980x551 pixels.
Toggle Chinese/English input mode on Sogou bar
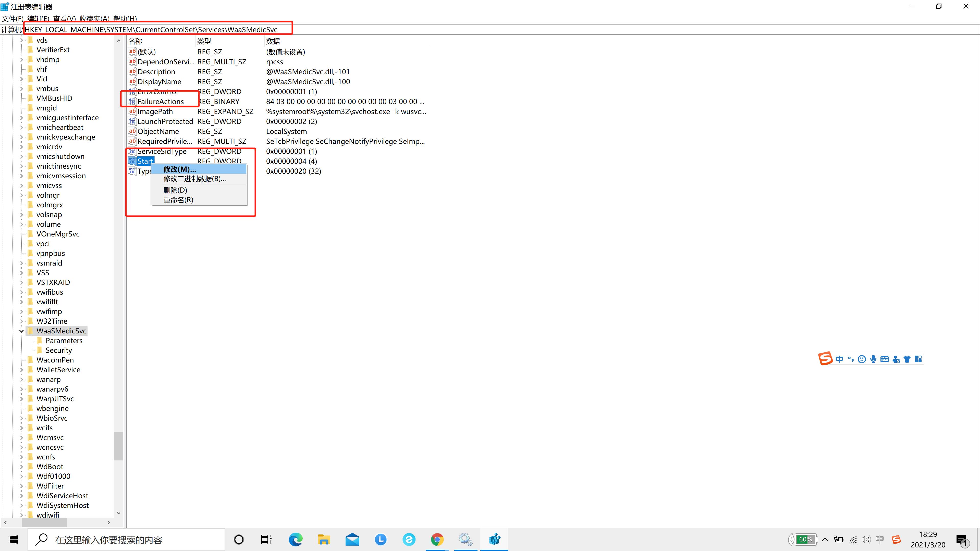[840, 359]
